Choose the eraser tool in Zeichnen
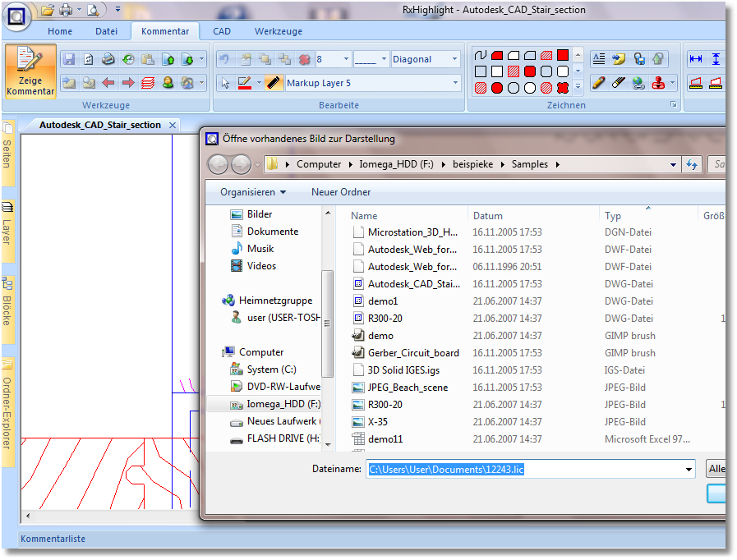 619,83
